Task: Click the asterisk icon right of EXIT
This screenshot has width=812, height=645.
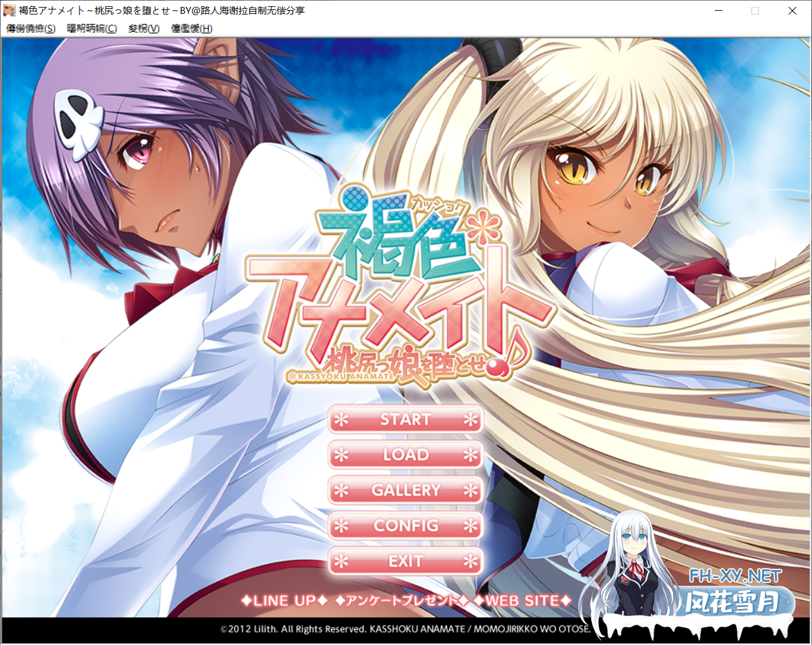Action: [469, 561]
